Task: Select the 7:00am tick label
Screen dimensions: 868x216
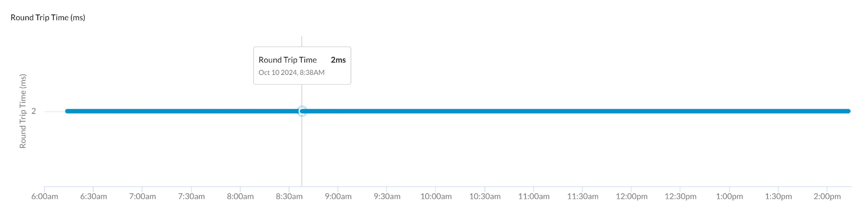Action: coord(142,196)
